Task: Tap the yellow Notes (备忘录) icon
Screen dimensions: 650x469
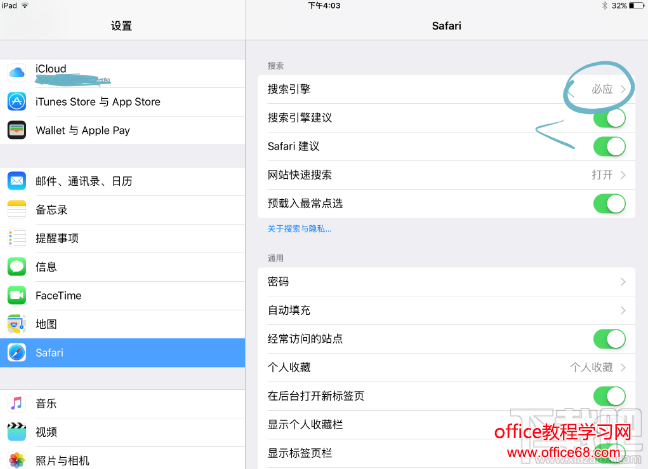Action: tap(17, 210)
